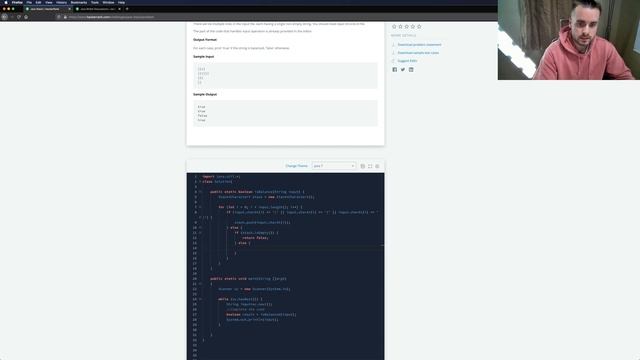
Task: Click the "return false;" code line
Action: [x=256, y=238]
